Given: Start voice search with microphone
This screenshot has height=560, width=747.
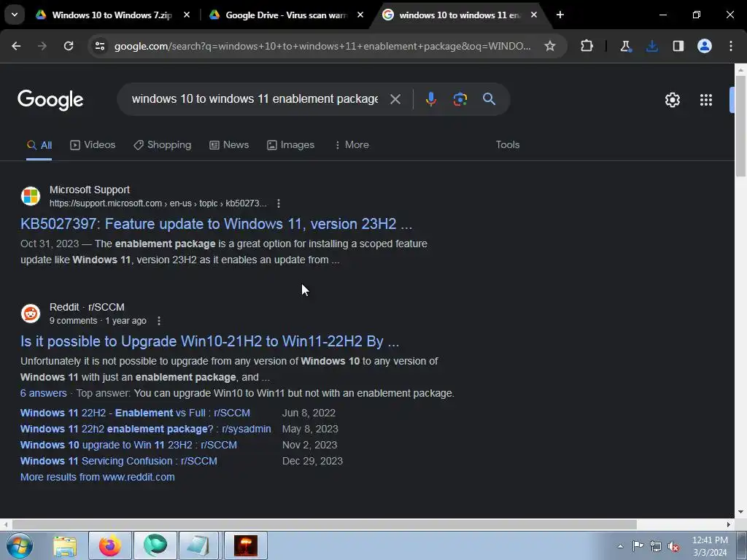Looking at the screenshot, I should pos(430,99).
